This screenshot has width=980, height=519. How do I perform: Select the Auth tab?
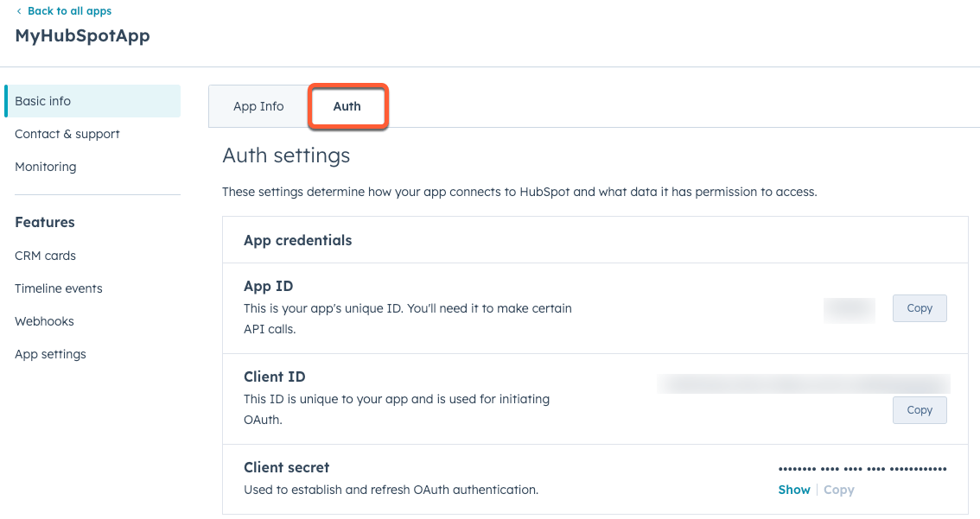347,106
